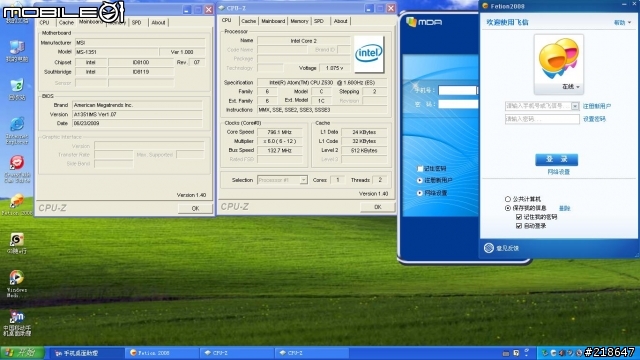
Task: Click the Model value MS-1351
Action: 117,52
